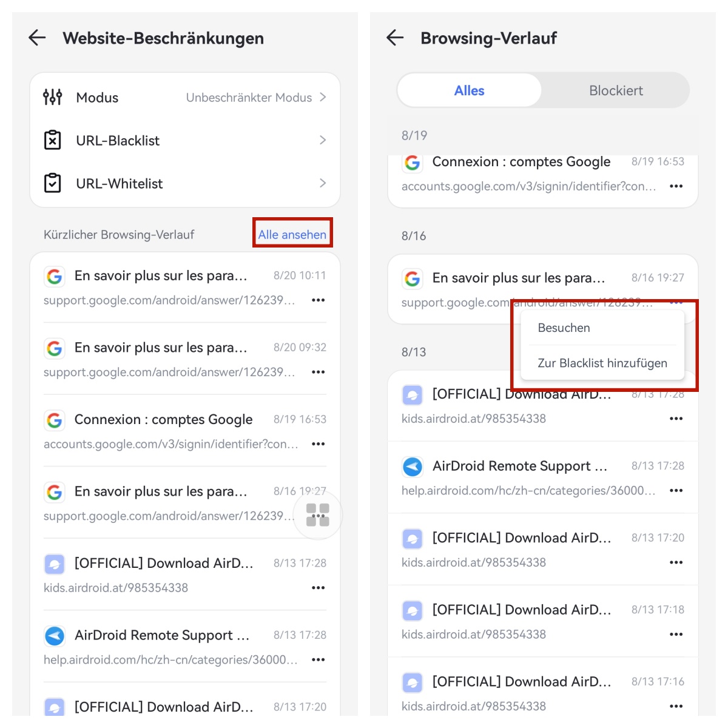Click the URL-Blacklist clipboard icon
The width and height of the screenshot is (728, 728).
tap(53, 140)
